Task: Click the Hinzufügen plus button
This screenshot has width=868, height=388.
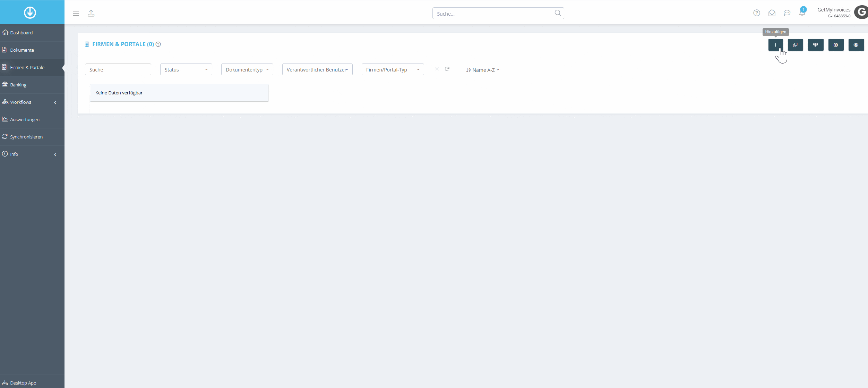Action: 775,45
